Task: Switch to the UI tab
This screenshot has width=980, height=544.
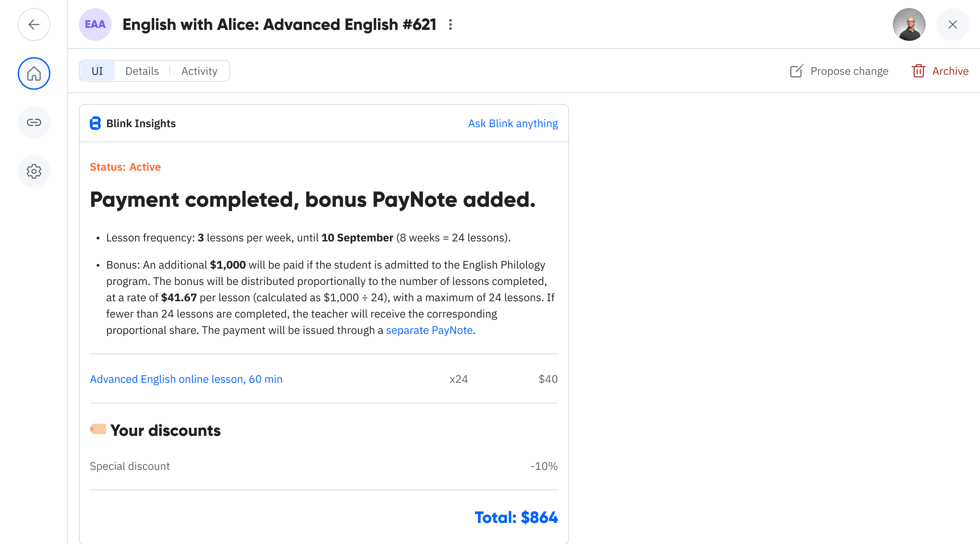Action: coord(97,71)
